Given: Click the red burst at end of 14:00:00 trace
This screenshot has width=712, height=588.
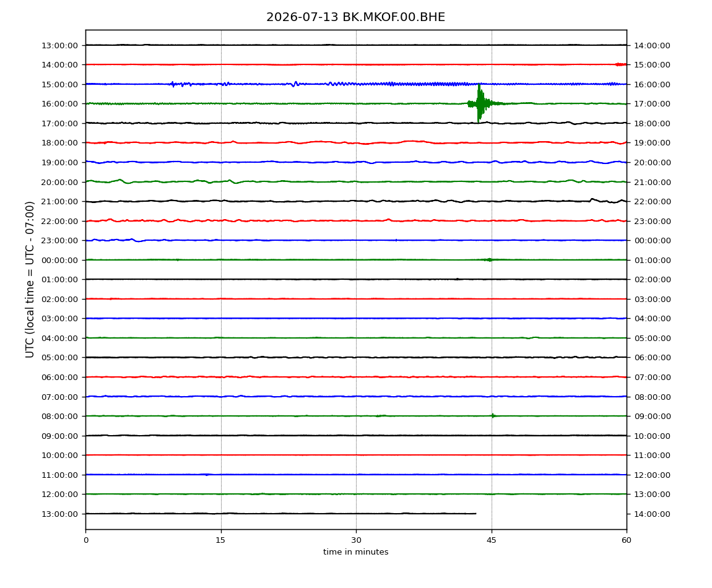Looking at the screenshot, I should tap(620, 64).
